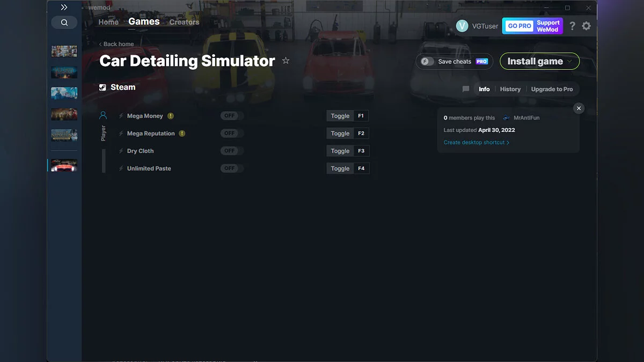Click the warning icon next to Mega Money
Viewport: 644px width, 362px height.
171,115
